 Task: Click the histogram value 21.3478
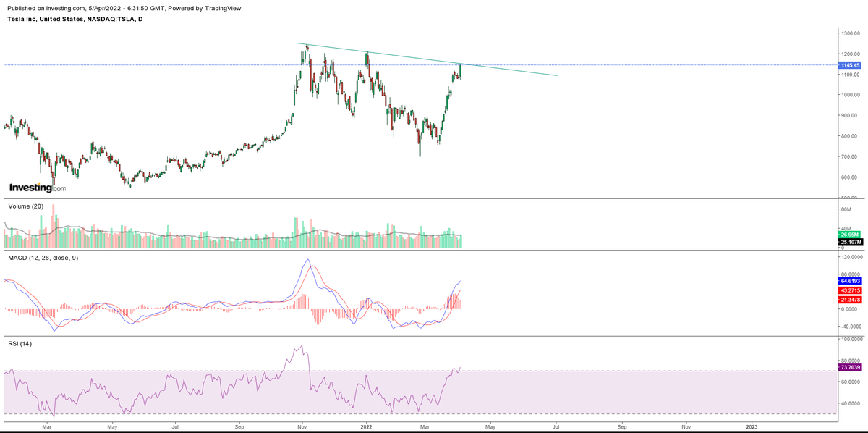849,299
